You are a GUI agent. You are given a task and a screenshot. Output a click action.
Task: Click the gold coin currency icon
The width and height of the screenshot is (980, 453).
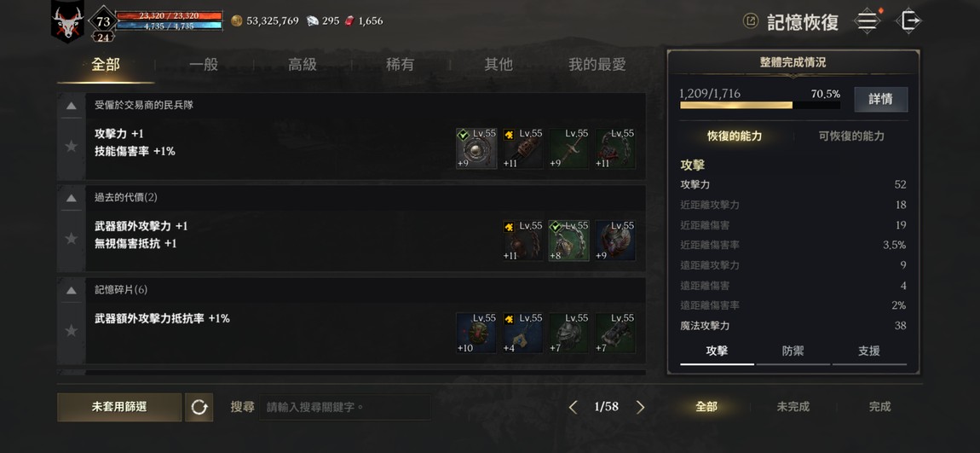pos(237,20)
